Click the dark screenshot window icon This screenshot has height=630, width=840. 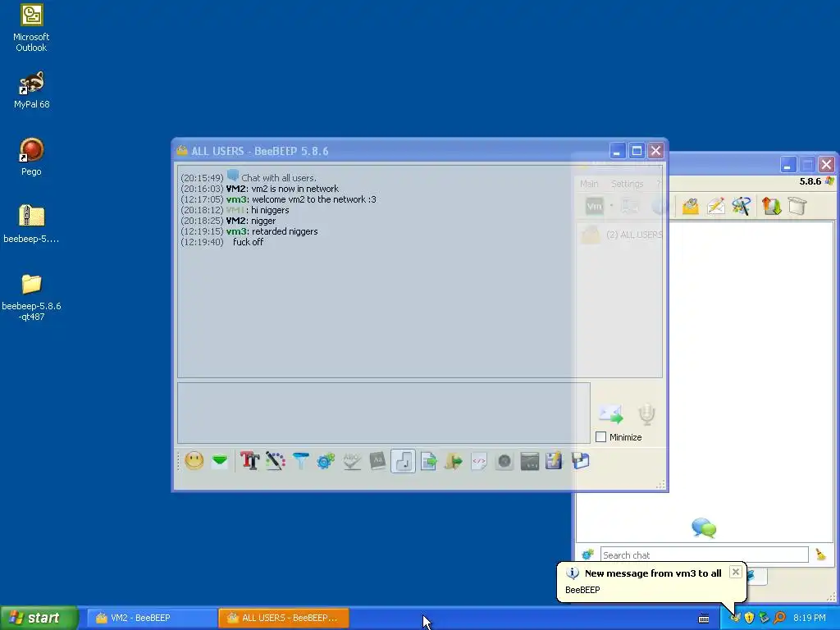point(530,461)
